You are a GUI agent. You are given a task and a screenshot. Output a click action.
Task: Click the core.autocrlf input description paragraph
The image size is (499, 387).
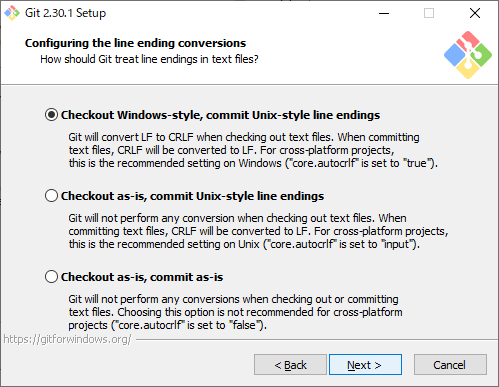coord(258,231)
